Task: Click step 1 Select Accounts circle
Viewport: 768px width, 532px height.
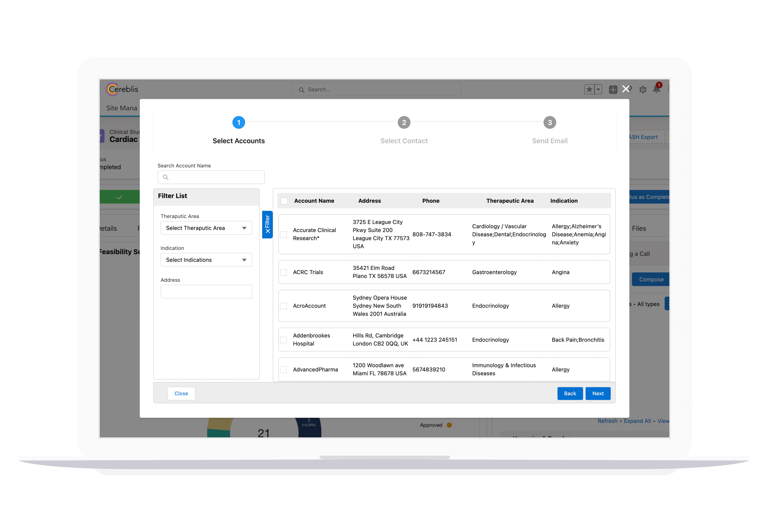Action: tap(239, 122)
